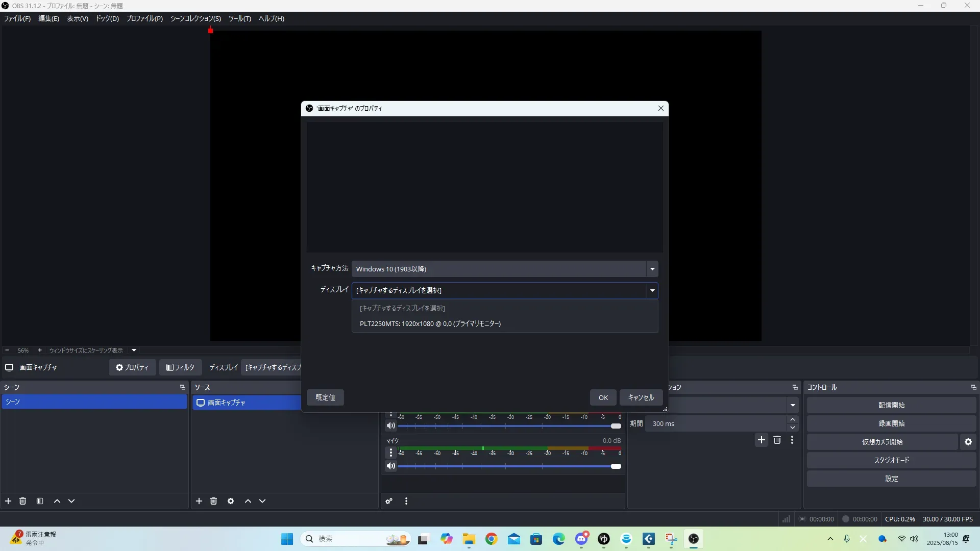Open scene filters icon in Scenes dock
This screenshot has width=980, height=551.
(x=40, y=501)
